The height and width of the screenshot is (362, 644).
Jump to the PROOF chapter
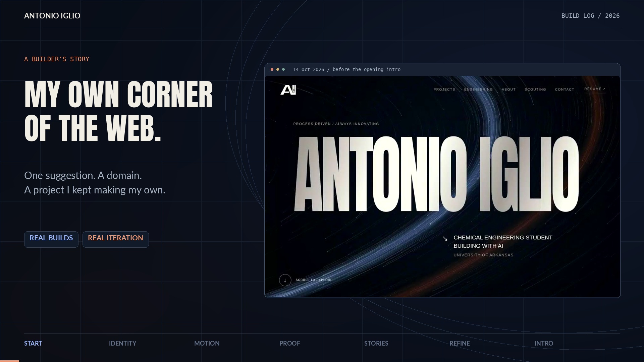click(x=289, y=343)
